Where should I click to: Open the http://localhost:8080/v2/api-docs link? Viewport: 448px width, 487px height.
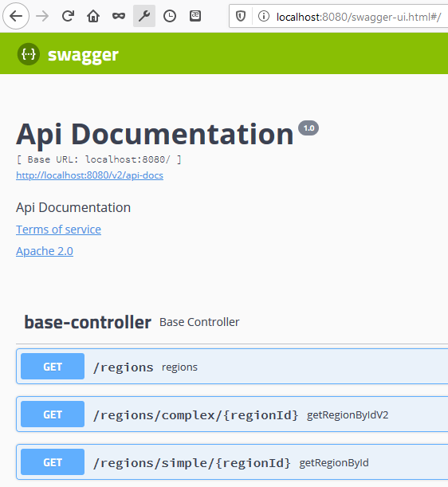tap(89, 175)
